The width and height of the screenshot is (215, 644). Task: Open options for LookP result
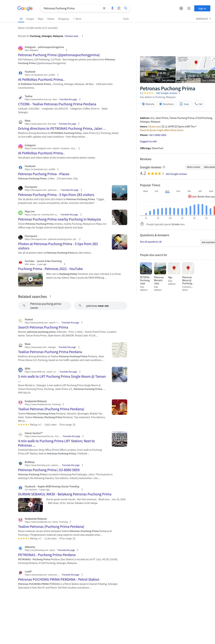[x=82, y=575]
